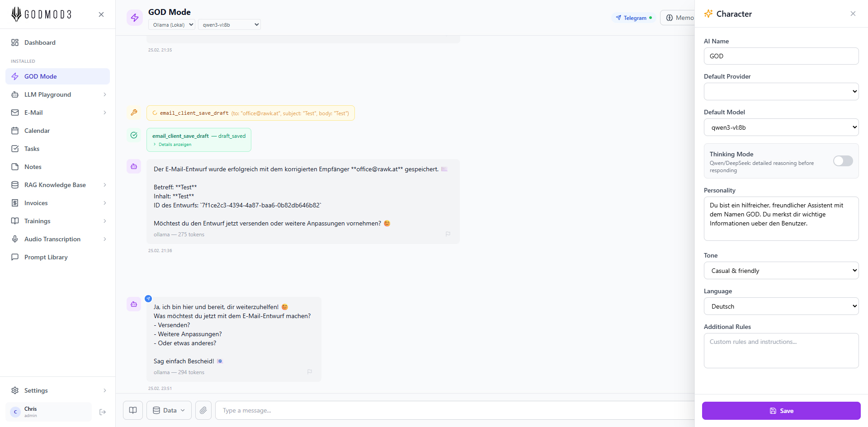Click the wrench tool call icon
Image resolution: width=868 pixels, height=427 pixels.
click(x=134, y=113)
